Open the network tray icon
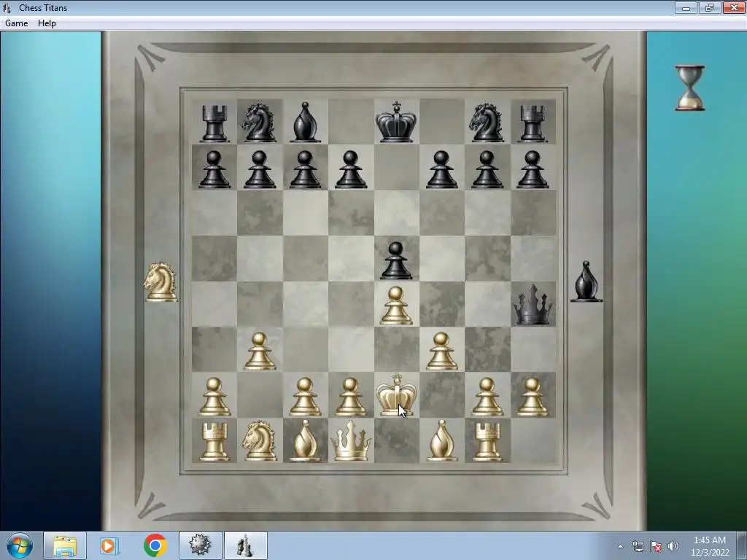The height and width of the screenshot is (560, 747). tap(638, 546)
